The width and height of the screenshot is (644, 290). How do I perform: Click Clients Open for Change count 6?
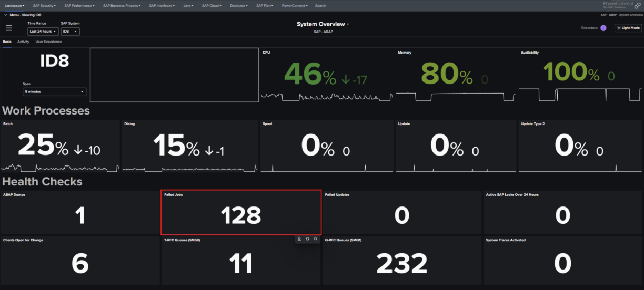80,264
